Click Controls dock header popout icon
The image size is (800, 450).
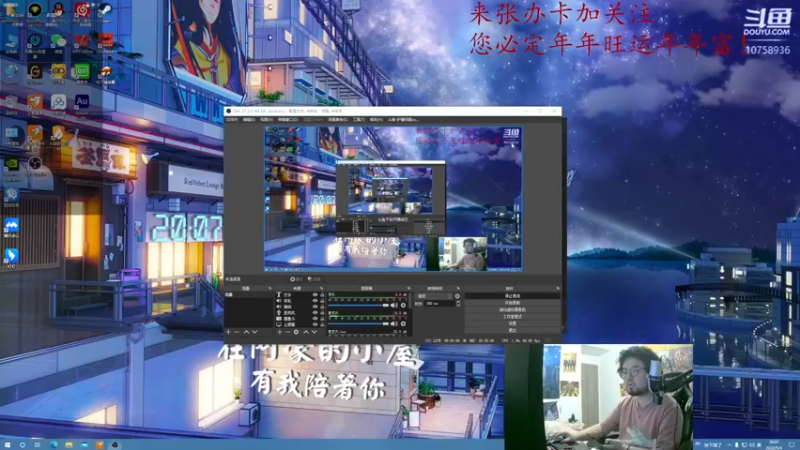point(557,288)
